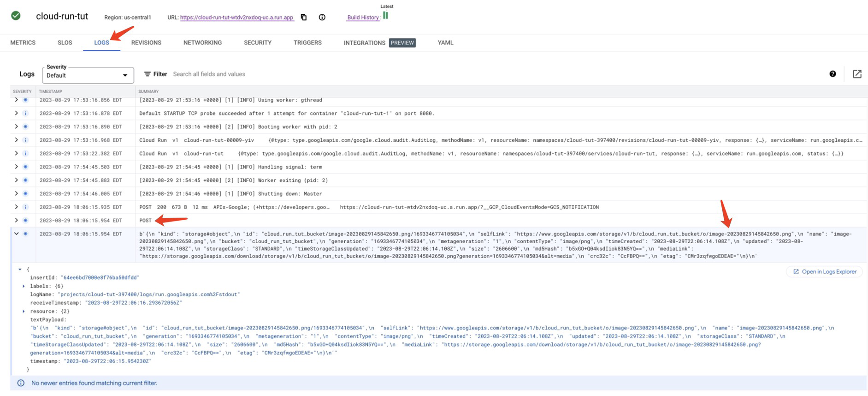Click info severity icon of 18:06:15.935 row

25,207
